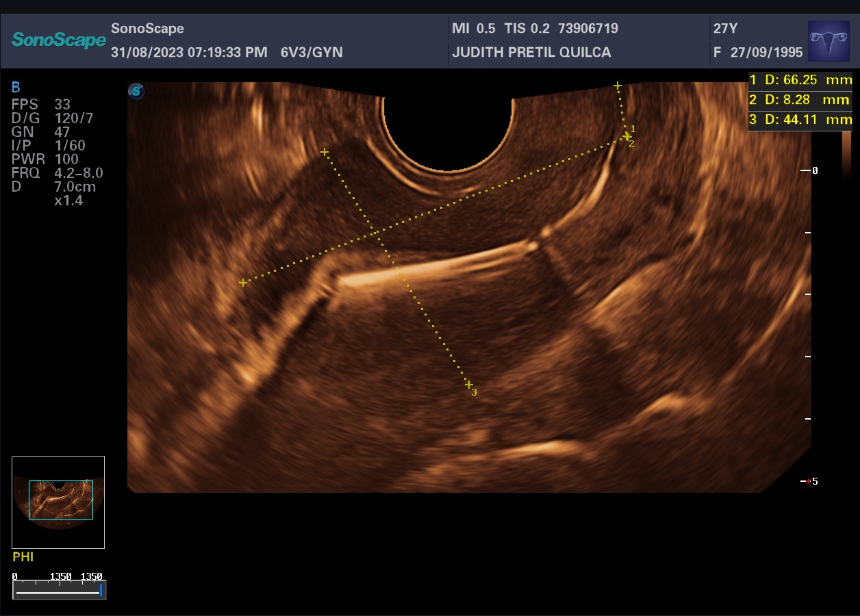Click the zoom navigation thumbnail preview
Viewport: 860px width, 616px height.
tap(58, 502)
